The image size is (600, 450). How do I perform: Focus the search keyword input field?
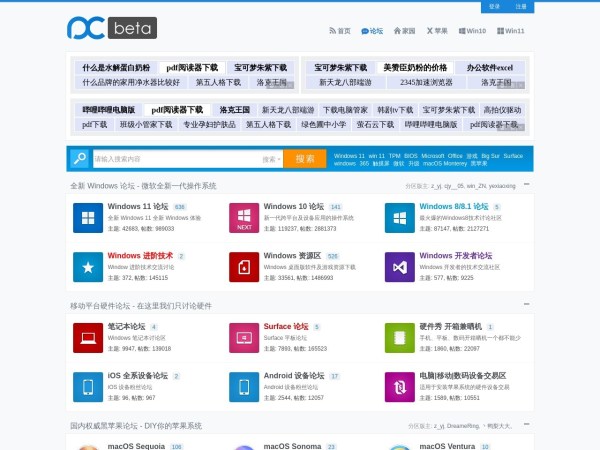175,159
